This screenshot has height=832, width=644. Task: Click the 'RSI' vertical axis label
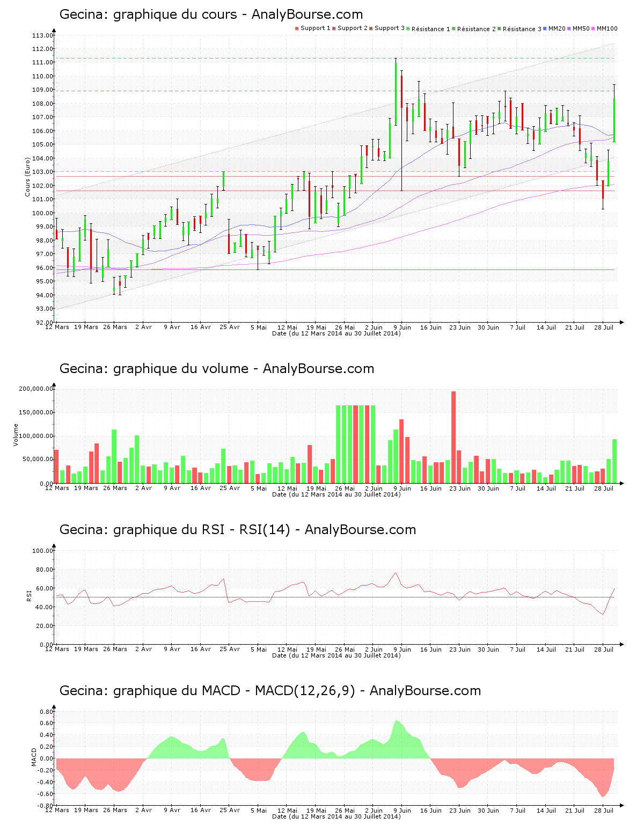click(28, 595)
